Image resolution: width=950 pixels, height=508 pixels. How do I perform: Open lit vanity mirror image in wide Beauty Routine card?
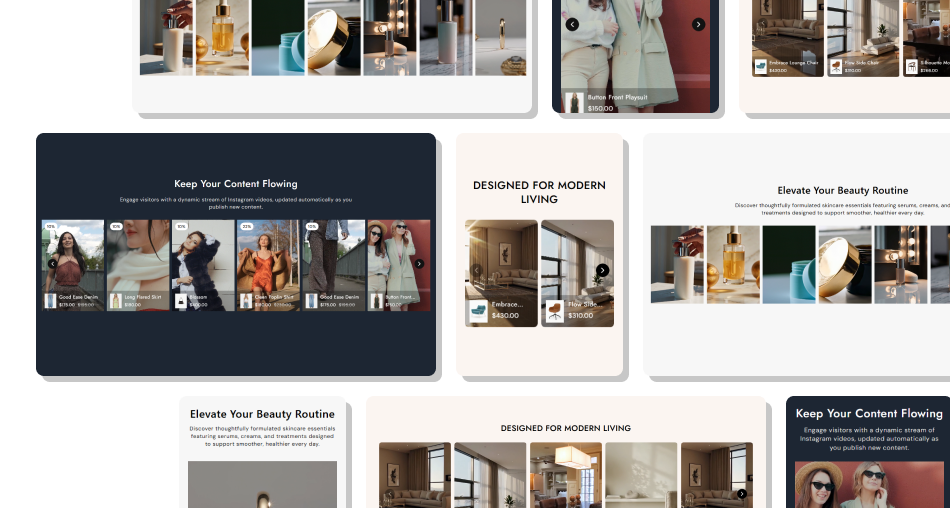coord(901,264)
